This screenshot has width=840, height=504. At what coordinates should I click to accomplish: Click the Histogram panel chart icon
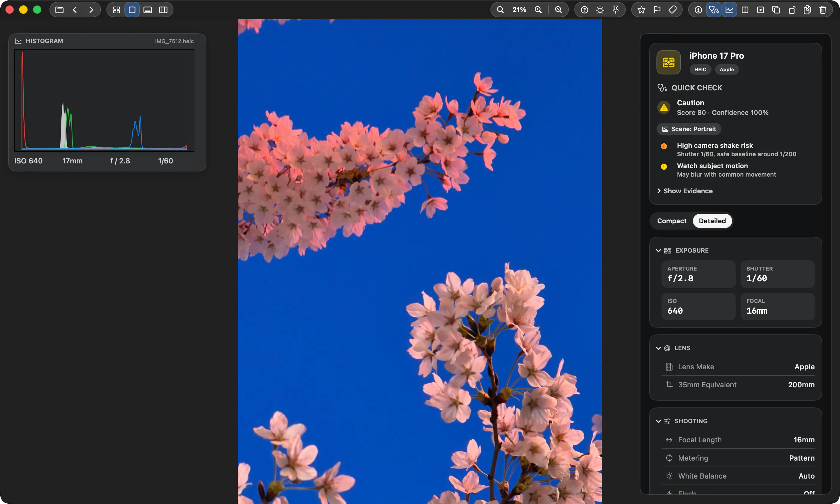pos(18,41)
